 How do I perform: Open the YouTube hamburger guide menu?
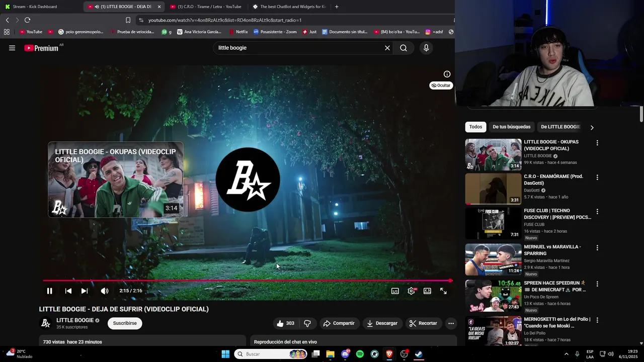(12, 48)
